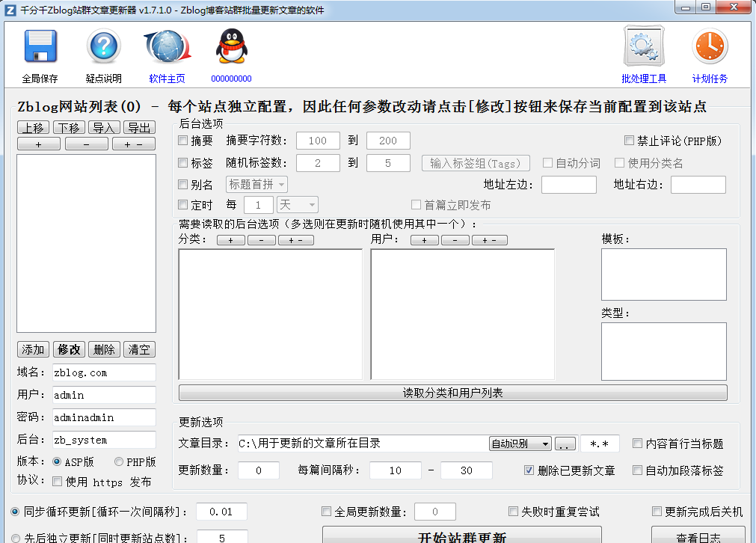This screenshot has width=756, height=543.
Task: Toggle the 自动分词 checkbox
Action: [547, 162]
